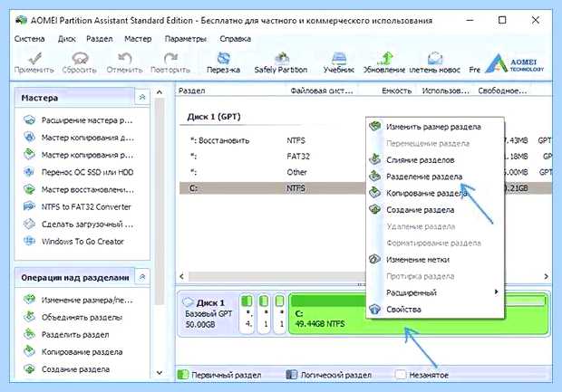562x392 pixels.
Task: Collapse the Мастера panel
Action: pyautogui.click(x=142, y=98)
